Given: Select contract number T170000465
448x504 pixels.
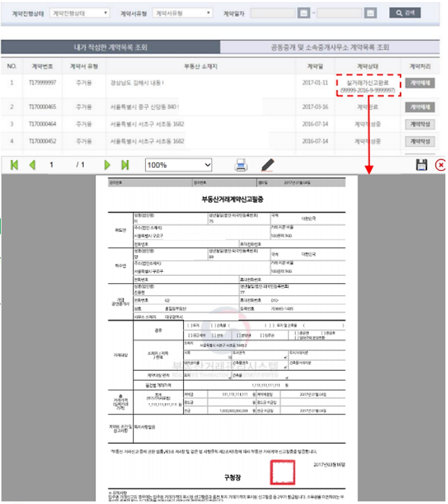Looking at the screenshot, I should click(43, 107).
